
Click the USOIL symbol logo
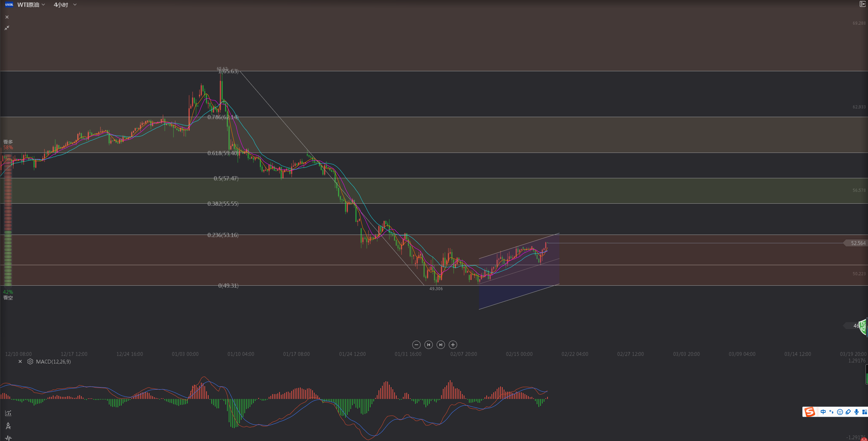[x=9, y=5]
